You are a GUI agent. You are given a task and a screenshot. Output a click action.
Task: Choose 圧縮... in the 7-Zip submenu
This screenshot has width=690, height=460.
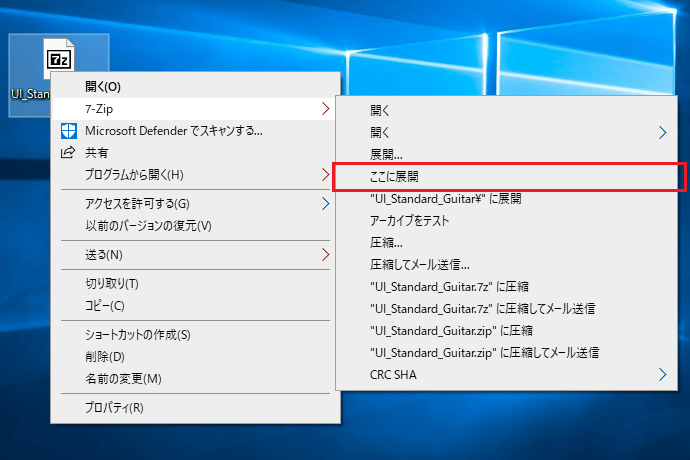506,243
